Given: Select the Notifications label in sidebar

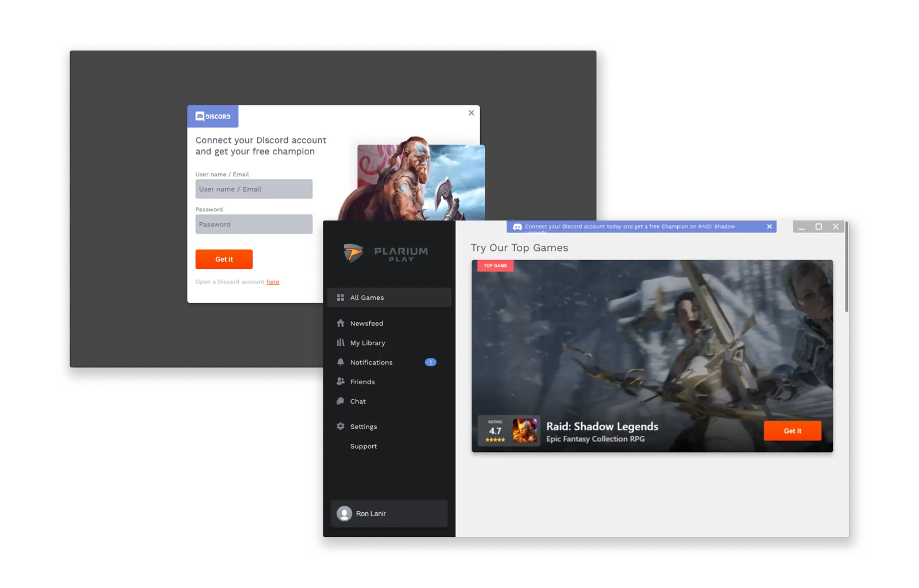Looking at the screenshot, I should click(372, 362).
